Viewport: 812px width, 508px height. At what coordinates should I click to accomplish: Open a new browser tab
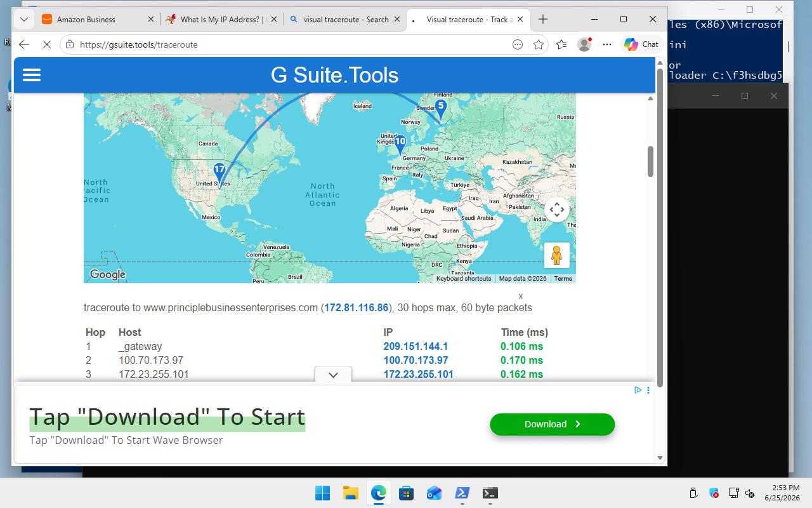pyautogui.click(x=543, y=19)
